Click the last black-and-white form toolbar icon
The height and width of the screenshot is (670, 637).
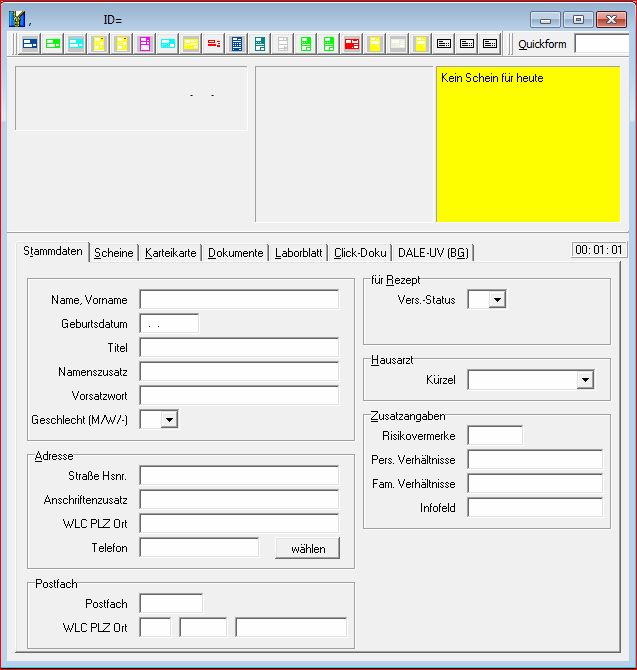click(x=490, y=44)
